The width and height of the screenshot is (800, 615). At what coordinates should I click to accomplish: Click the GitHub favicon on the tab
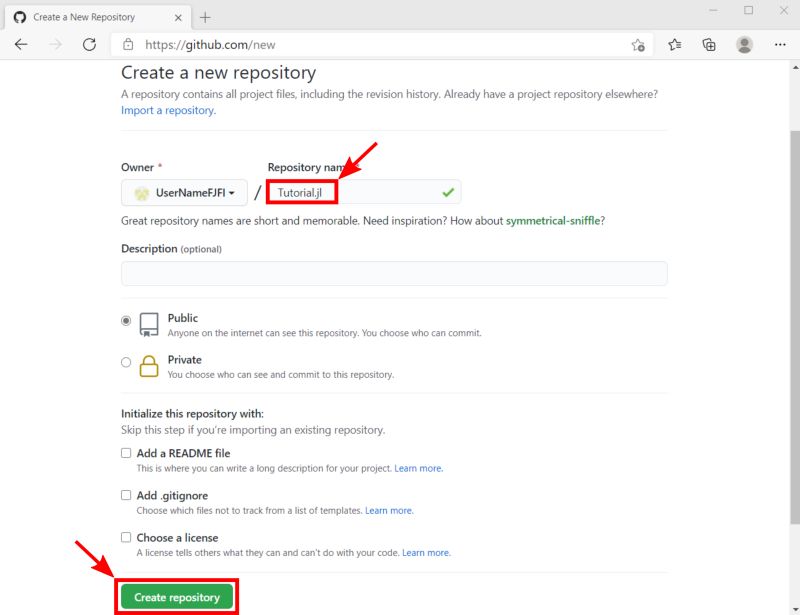pos(20,17)
